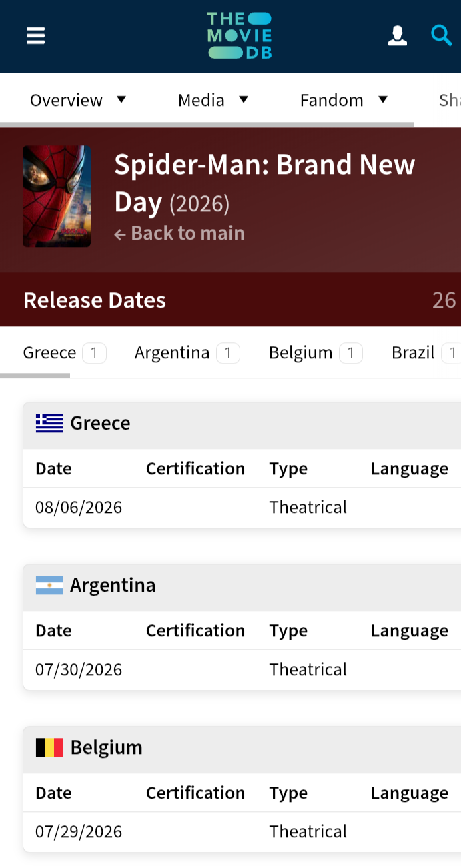The image size is (461, 868).
Task: Click the release count 26
Action: tap(444, 300)
